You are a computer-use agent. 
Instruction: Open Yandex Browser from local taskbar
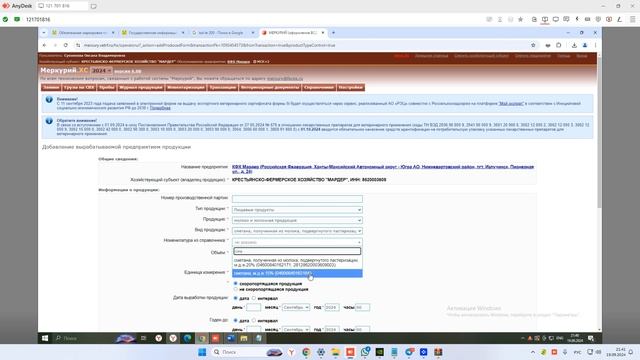[x=291, y=352]
